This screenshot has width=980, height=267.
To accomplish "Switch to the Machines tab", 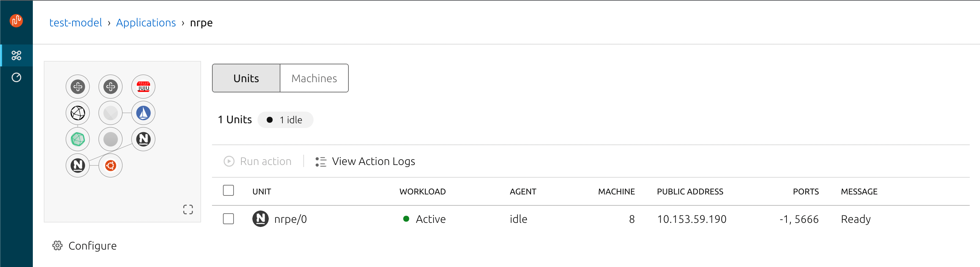I will 314,78.
